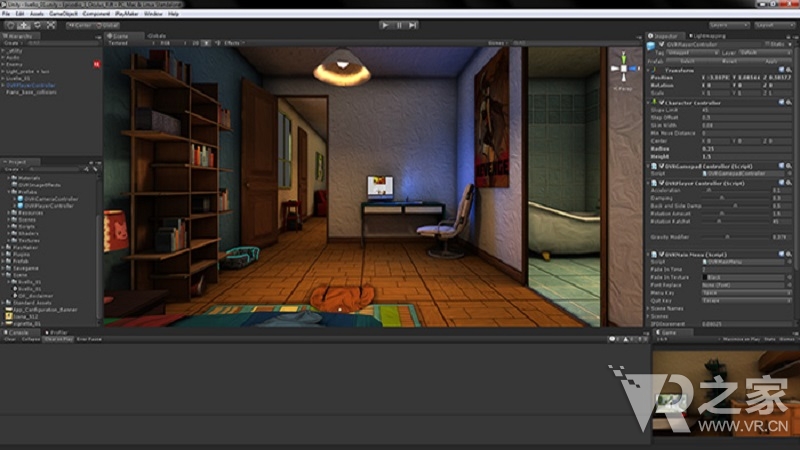Open Character Controller help icon

coord(781,103)
